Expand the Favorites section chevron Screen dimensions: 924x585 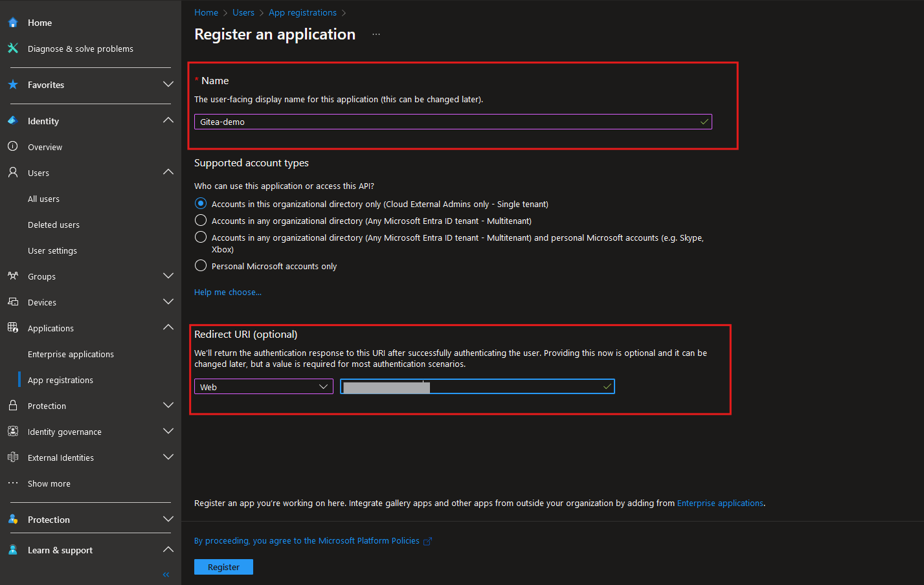[168, 85]
